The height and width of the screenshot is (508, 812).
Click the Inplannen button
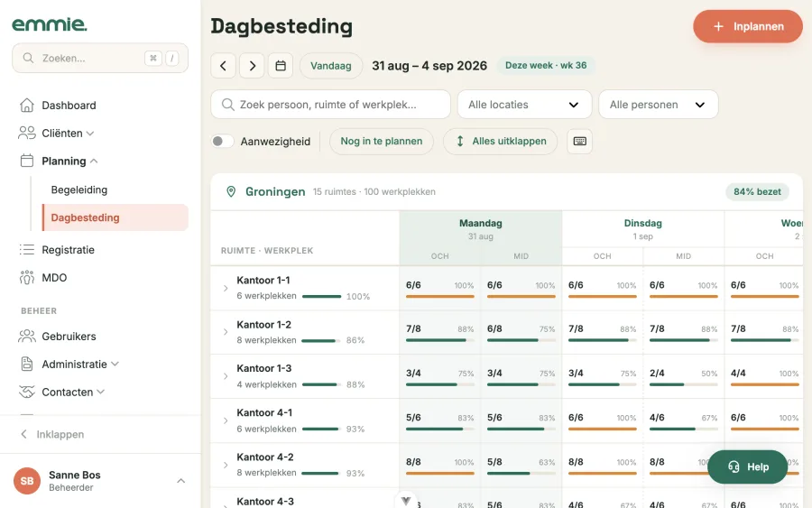[748, 26]
